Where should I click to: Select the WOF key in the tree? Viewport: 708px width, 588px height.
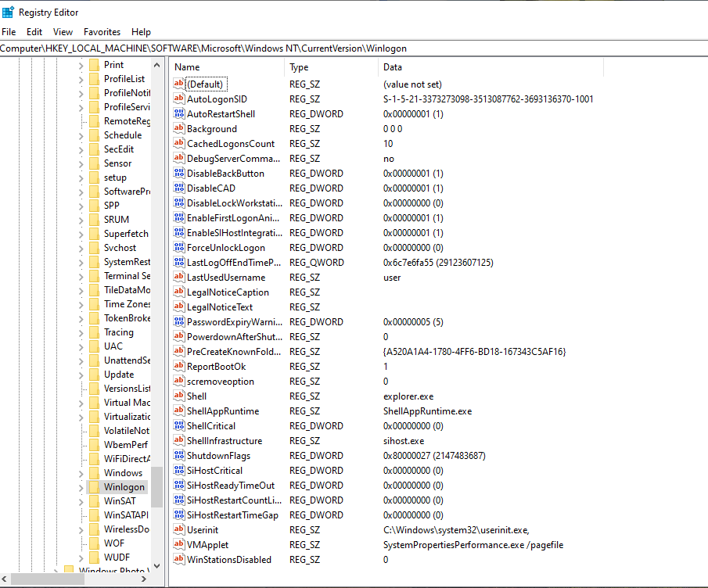coord(113,543)
